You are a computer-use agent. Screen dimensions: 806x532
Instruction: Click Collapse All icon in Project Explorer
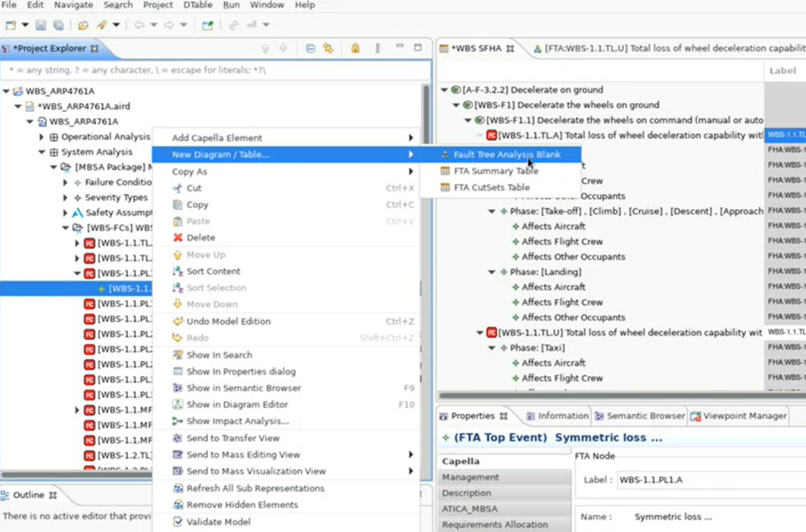point(310,48)
